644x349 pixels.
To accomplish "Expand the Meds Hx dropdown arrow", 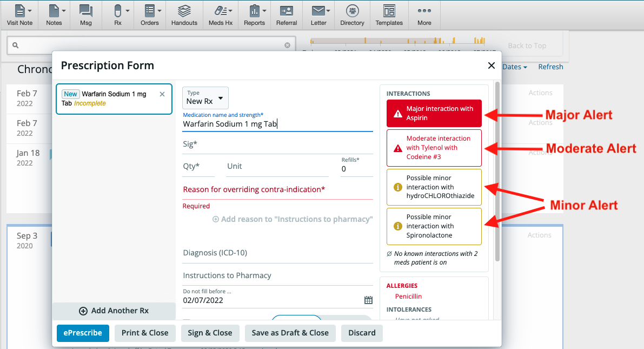I will click(x=230, y=11).
